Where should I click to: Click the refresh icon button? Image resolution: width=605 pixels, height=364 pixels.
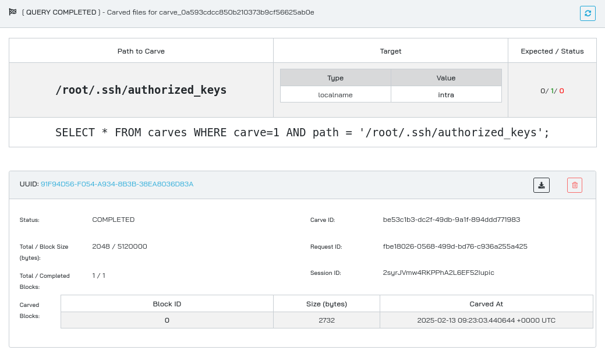click(x=588, y=13)
